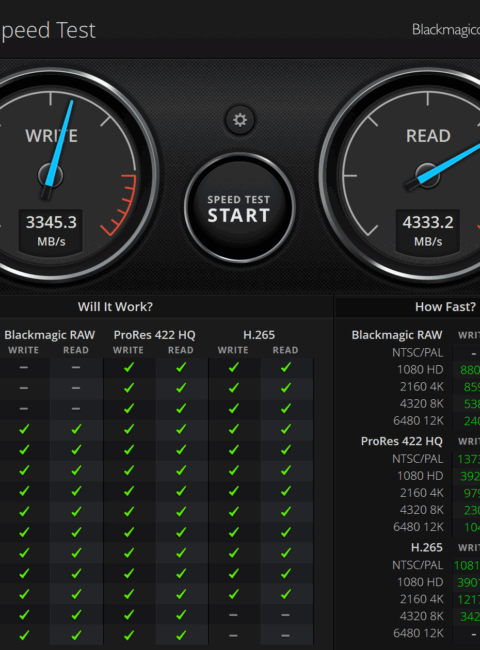Click the SPEED TEST START button
The image size is (480, 650).
click(x=239, y=208)
